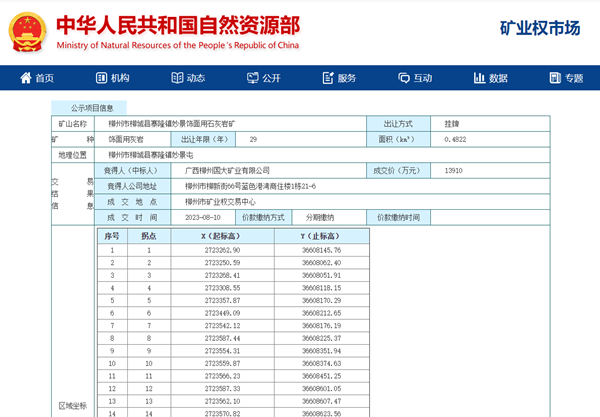Click the home icon beside 首页

coord(24,79)
